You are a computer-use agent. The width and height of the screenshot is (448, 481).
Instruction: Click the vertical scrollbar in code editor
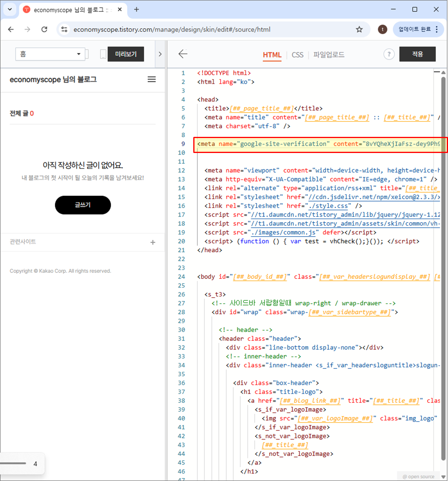coord(444,269)
